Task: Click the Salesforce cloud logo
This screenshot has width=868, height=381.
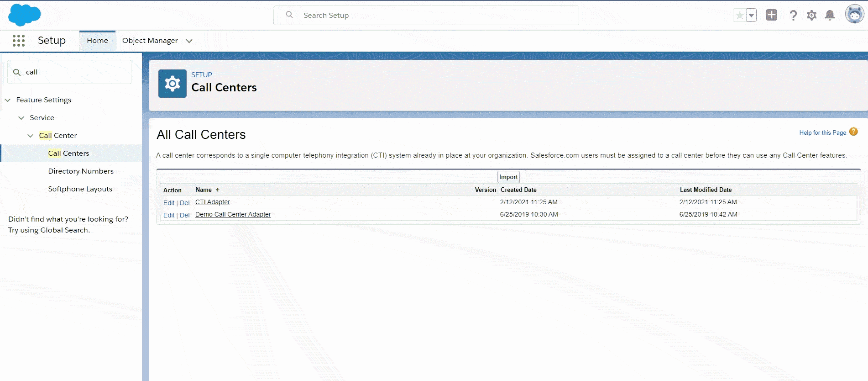Action: click(x=25, y=15)
